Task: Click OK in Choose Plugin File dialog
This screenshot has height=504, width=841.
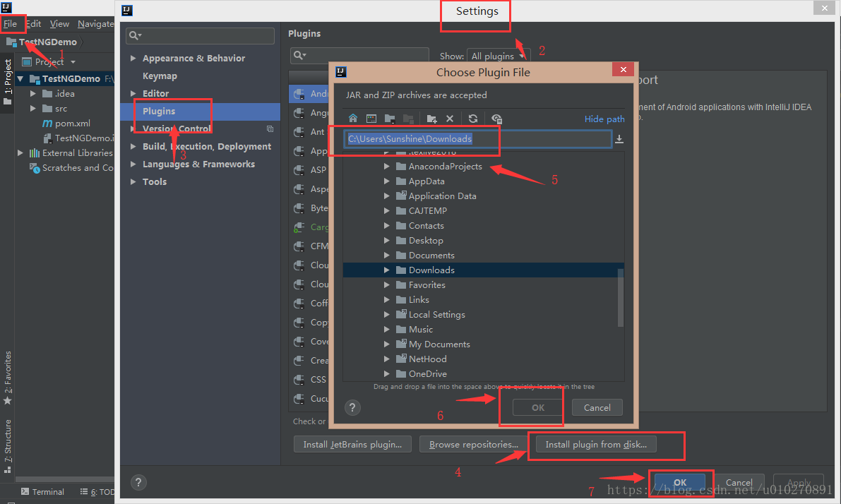Action: (538, 407)
